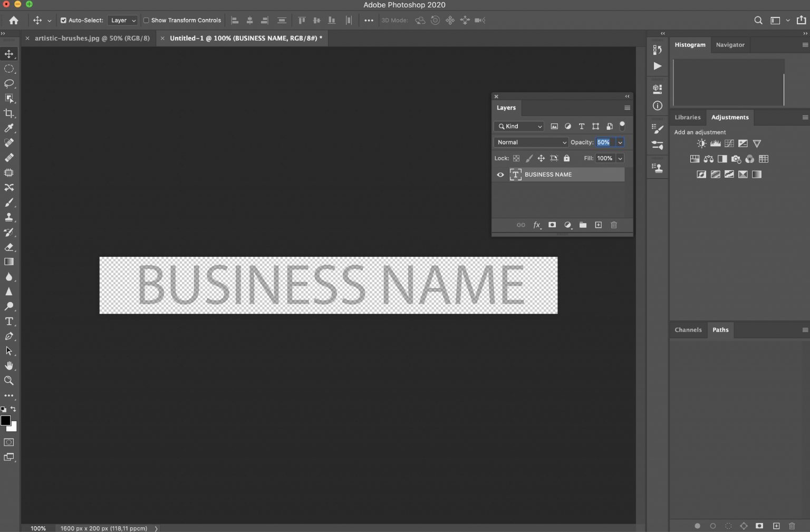Select the Type tool
The image size is (810, 532).
point(8,321)
